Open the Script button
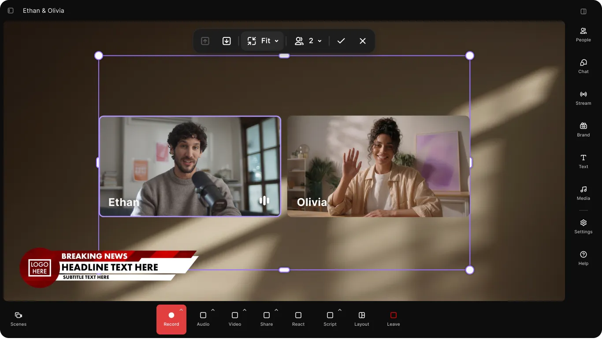The height and width of the screenshot is (364, 602). click(x=330, y=320)
